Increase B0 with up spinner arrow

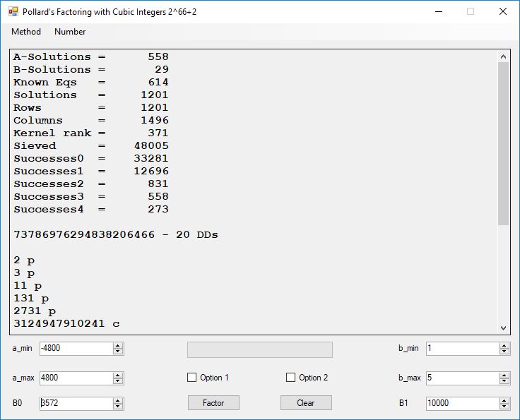tap(118, 400)
